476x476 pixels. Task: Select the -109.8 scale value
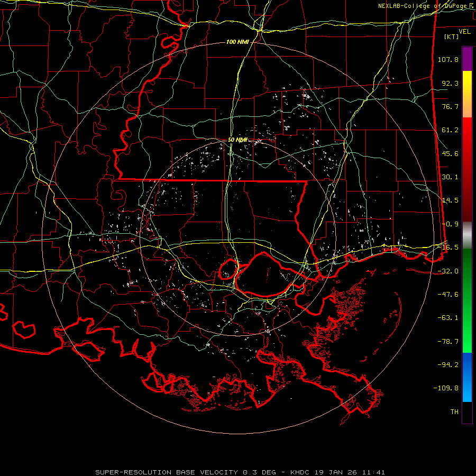tap(446, 388)
